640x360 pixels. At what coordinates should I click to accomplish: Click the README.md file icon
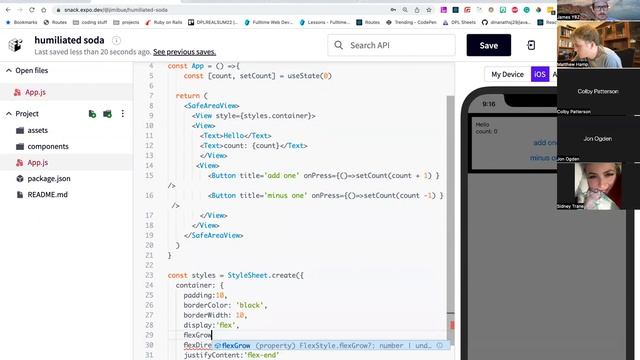pos(20,195)
